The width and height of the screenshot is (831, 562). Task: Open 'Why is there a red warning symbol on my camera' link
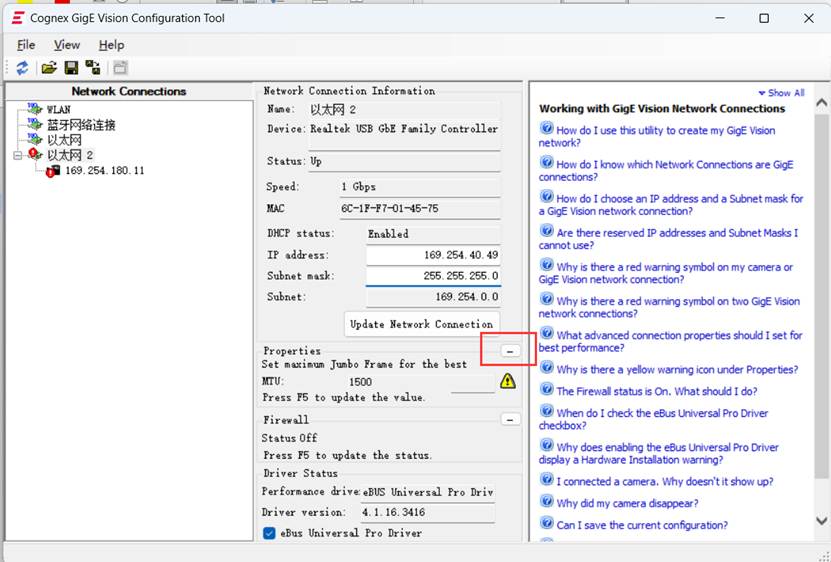pyautogui.click(x=666, y=273)
